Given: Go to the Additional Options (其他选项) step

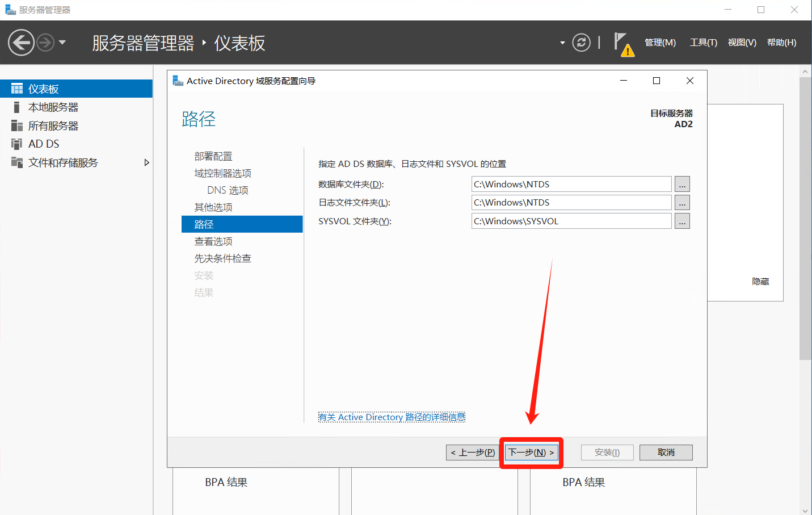Looking at the screenshot, I should tap(213, 207).
